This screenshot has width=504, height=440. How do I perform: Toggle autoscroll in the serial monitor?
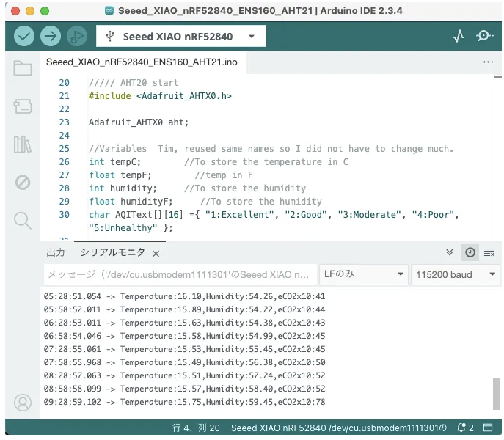point(450,252)
